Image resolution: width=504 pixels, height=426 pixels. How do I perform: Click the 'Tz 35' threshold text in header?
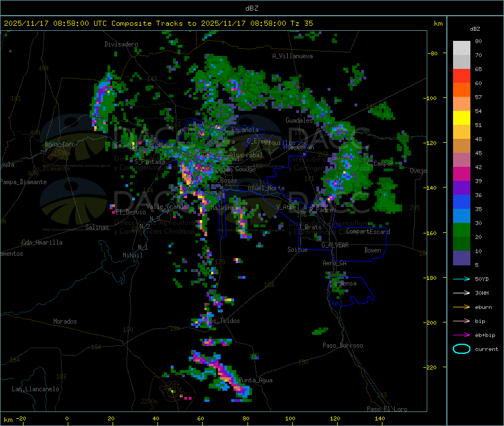click(x=301, y=24)
